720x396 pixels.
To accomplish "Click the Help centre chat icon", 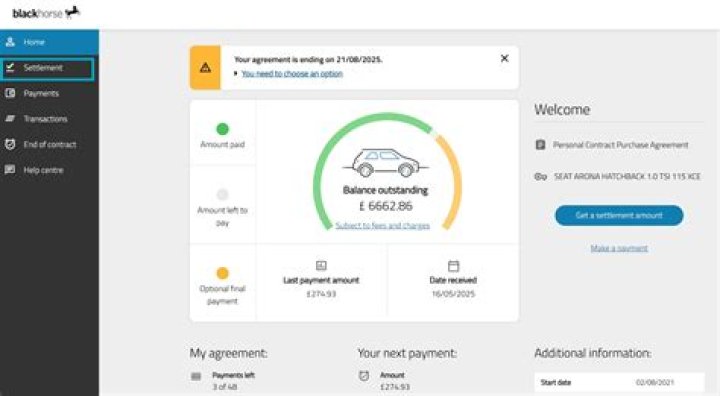I will 10,170.
